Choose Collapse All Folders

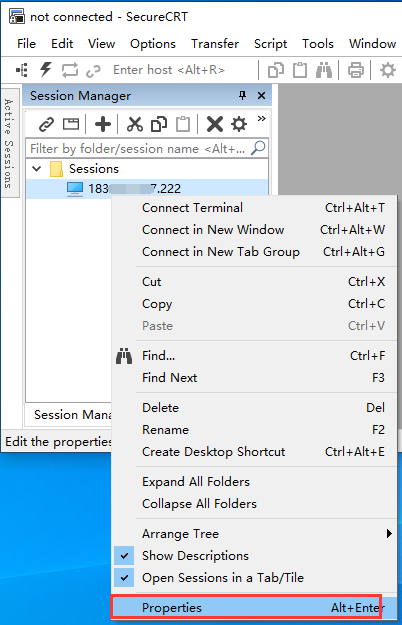pyautogui.click(x=254, y=503)
